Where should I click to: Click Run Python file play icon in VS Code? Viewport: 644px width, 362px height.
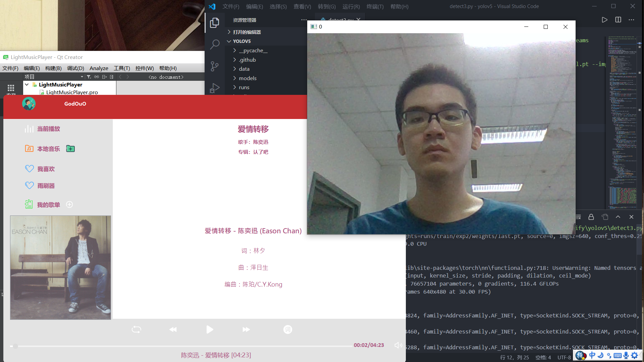click(x=604, y=20)
